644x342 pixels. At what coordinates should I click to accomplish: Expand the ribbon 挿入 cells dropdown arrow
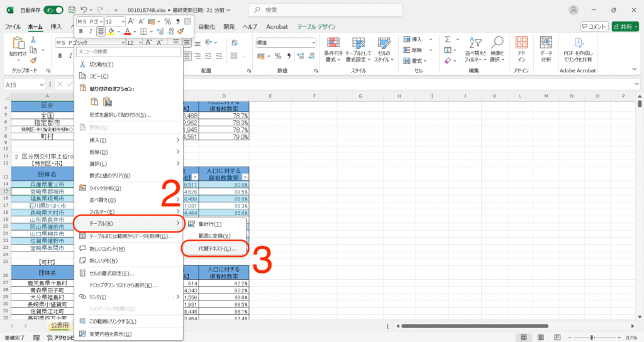click(x=430, y=40)
